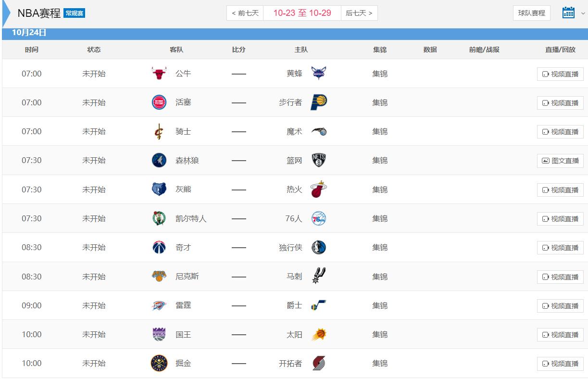Open 集锦 highlights for Kings vs Suns

pos(380,334)
